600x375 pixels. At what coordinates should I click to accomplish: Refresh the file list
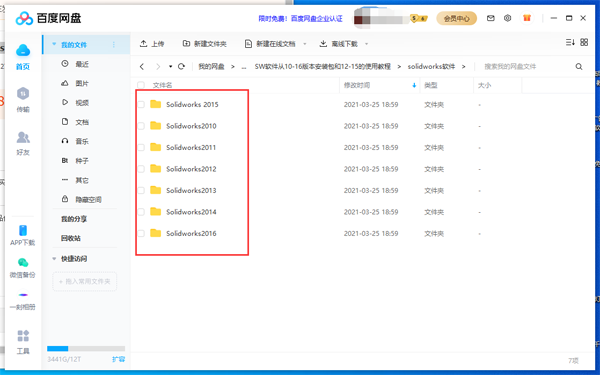(181, 67)
